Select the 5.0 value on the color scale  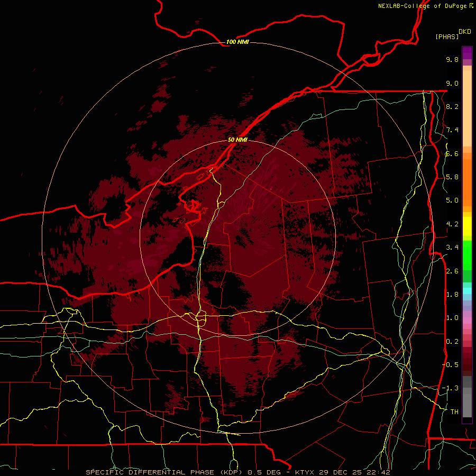[x=452, y=200]
